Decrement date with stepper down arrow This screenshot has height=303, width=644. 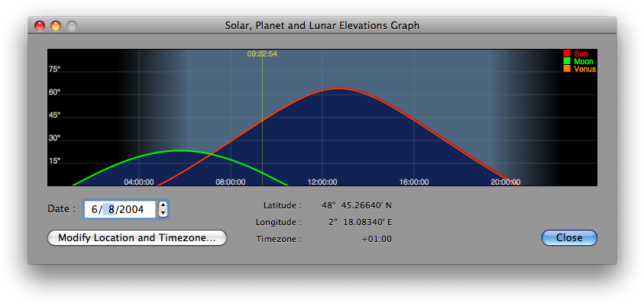pos(163,214)
